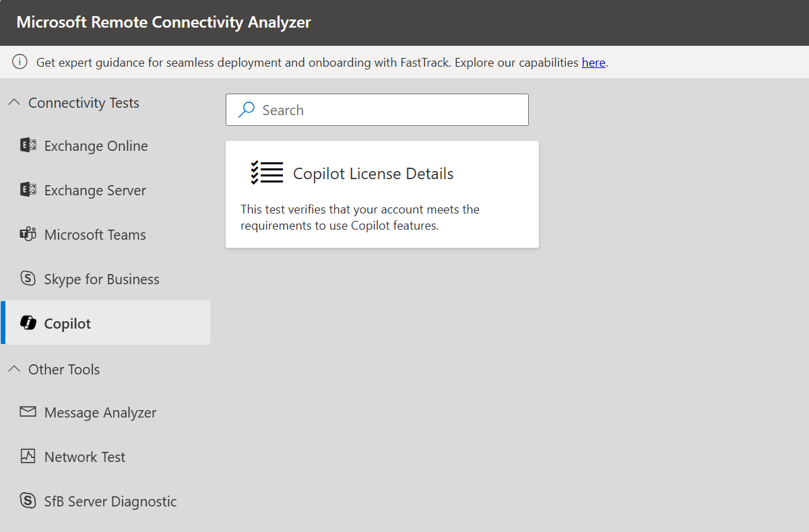
Task: Click the Skype for Business icon
Action: coord(28,278)
